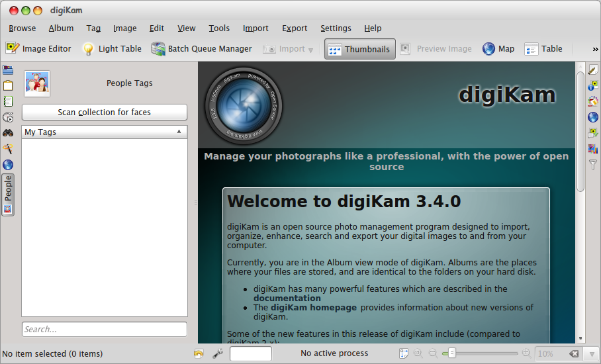Click the welcome page vertical scrollbar

(580, 130)
